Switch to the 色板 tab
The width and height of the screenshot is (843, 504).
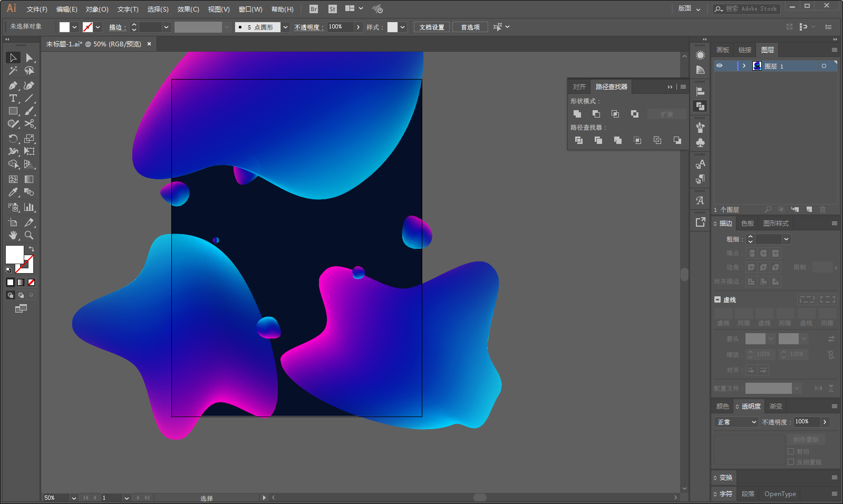[748, 224]
